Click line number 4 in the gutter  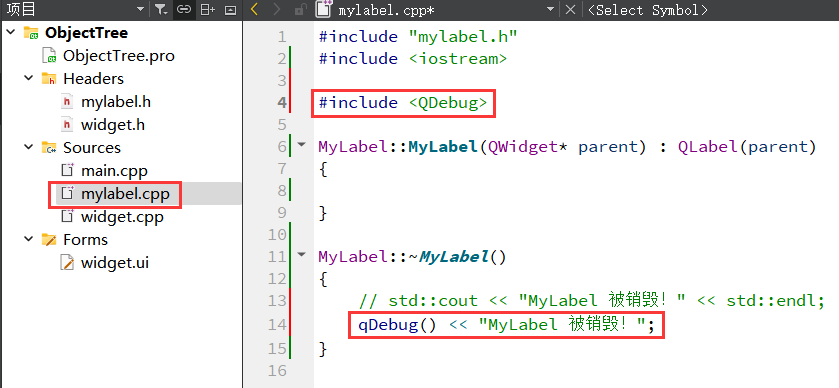(281, 103)
